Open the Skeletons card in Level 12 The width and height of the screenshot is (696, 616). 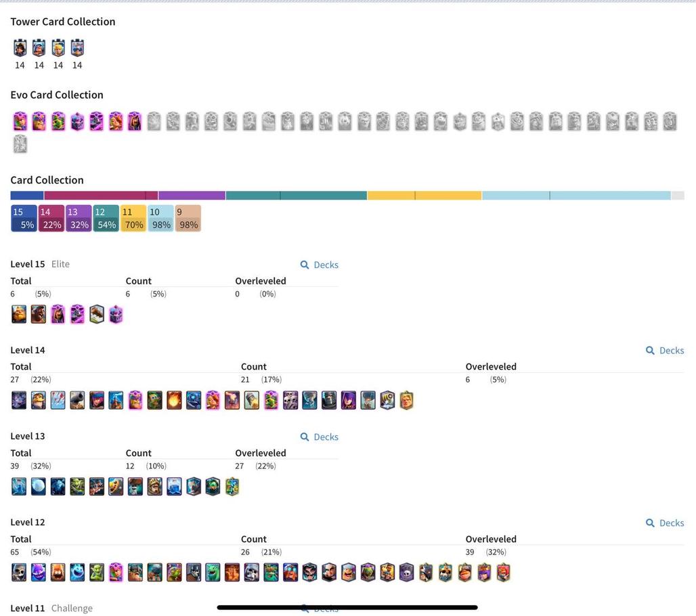pyautogui.click(x=19, y=573)
